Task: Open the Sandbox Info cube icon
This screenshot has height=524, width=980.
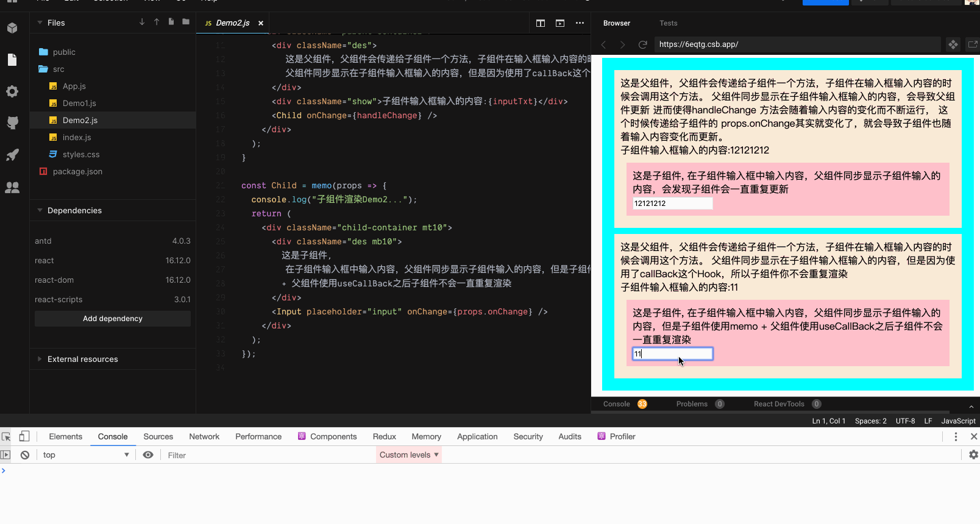Action: tap(12, 28)
